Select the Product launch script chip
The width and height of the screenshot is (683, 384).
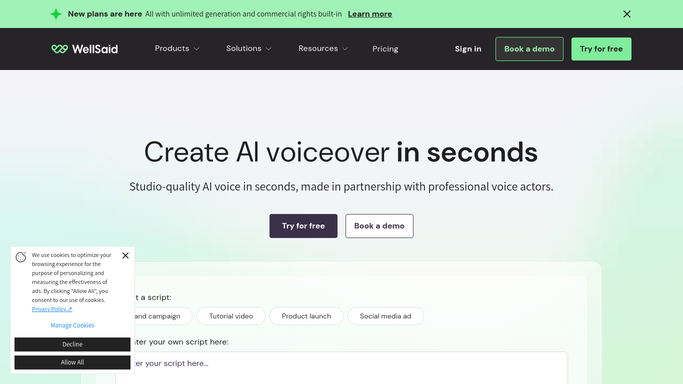[x=306, y=316]
